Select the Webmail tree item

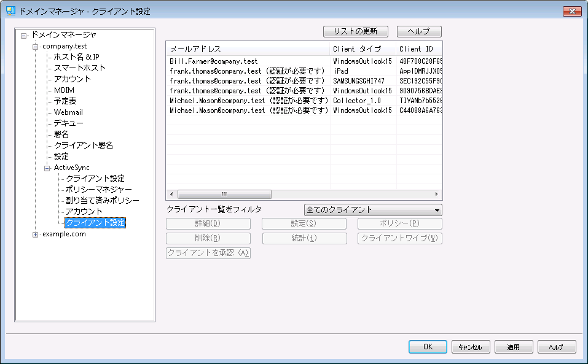click(x=68, y=112)
